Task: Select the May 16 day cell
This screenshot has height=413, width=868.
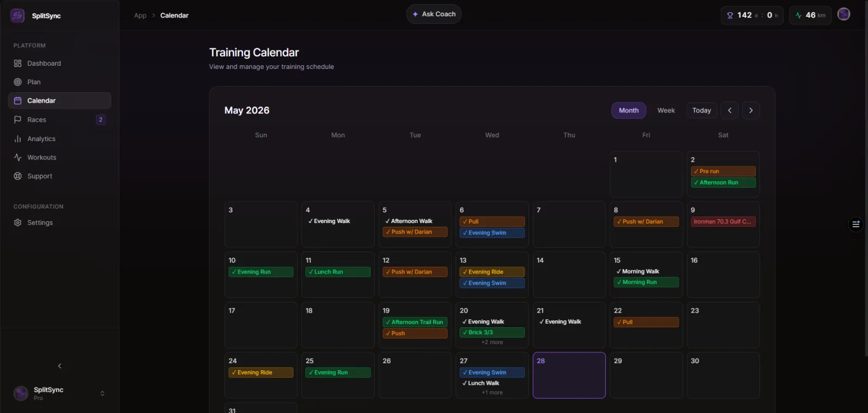Action: coord(723,275)
